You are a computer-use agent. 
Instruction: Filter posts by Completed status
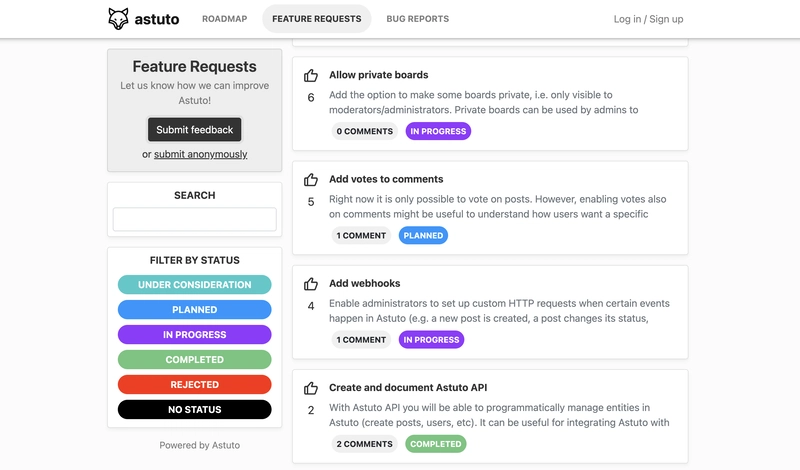[194, 360]
